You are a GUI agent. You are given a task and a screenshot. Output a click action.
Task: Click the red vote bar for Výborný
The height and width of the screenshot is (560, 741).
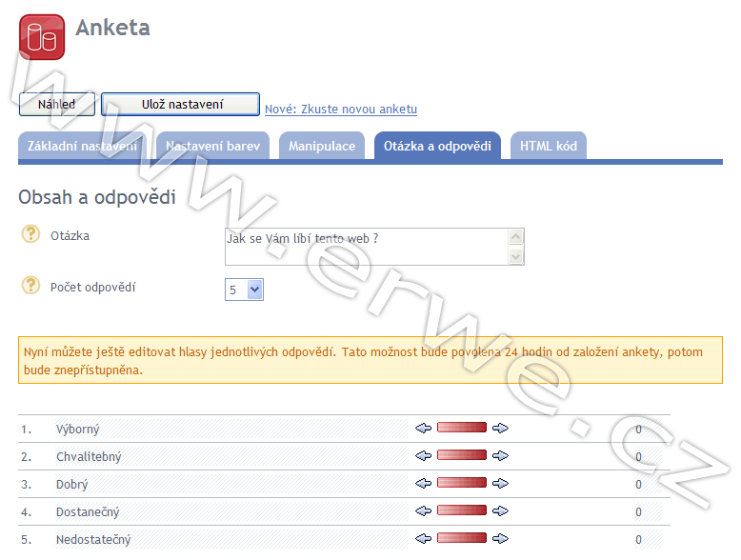(462, 428)
